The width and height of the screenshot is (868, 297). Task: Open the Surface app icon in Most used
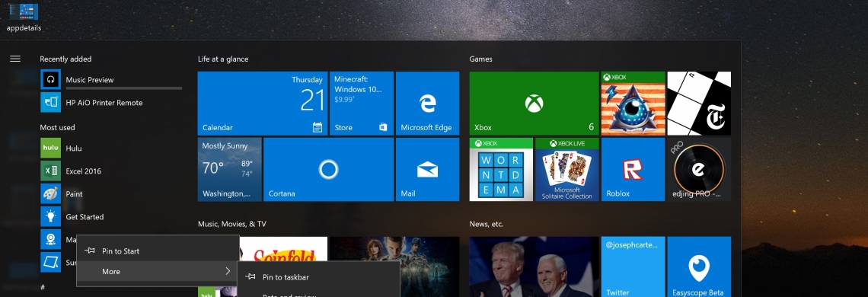click(50, 262)
